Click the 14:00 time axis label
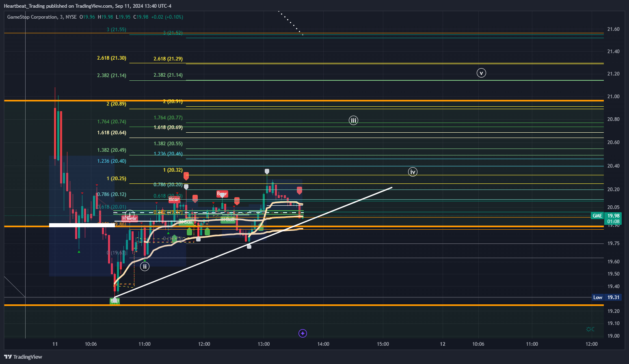The width and height of the screenshot is (629, 364). coord(323,344)
